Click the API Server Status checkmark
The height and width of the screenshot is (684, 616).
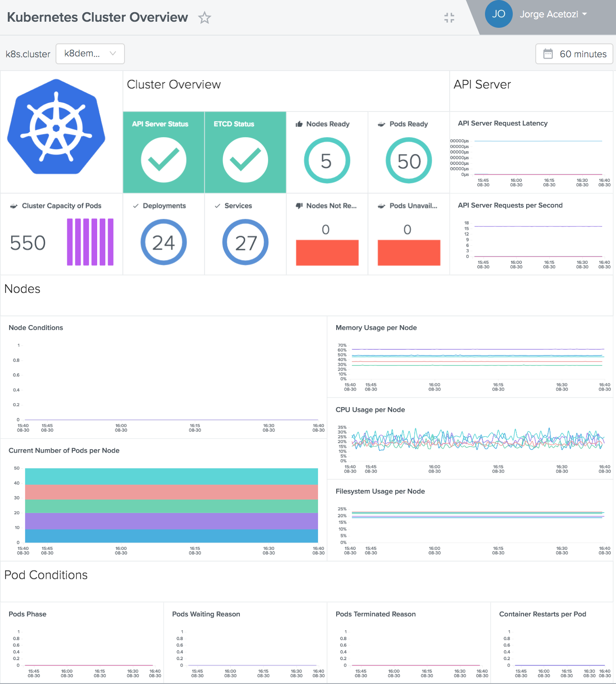click(x=164, y=160)
